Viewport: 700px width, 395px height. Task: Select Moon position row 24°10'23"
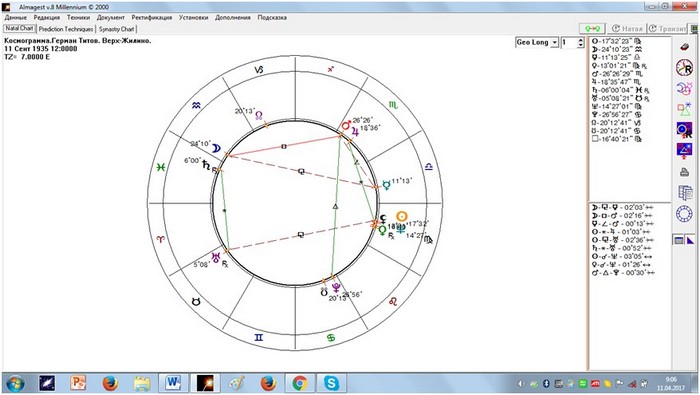tap(617, 49)
